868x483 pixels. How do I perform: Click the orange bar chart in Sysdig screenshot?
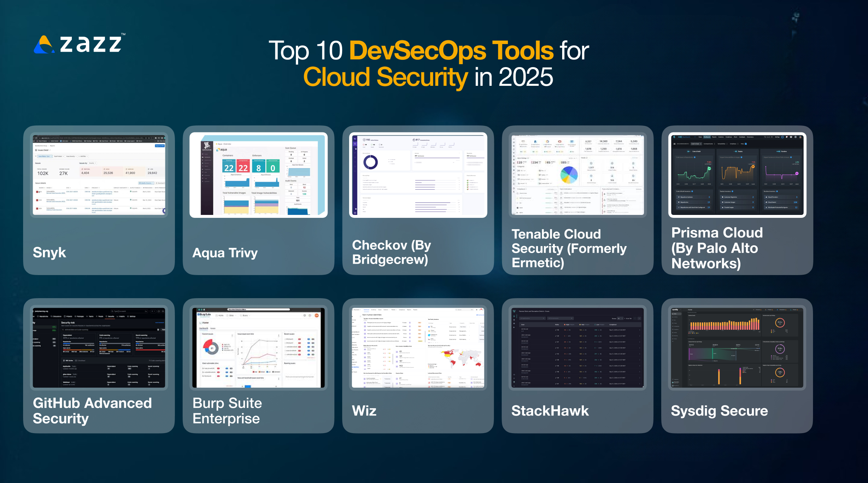point(725,324)
